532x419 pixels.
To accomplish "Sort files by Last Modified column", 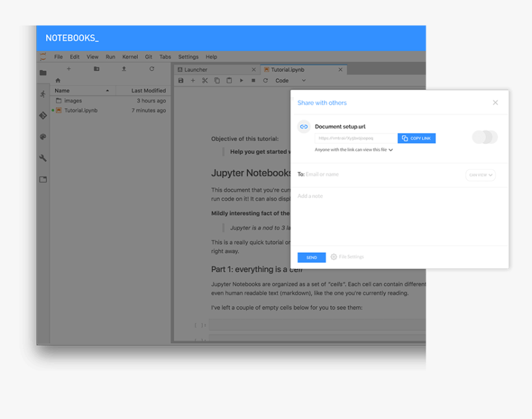I will [144, 90].
